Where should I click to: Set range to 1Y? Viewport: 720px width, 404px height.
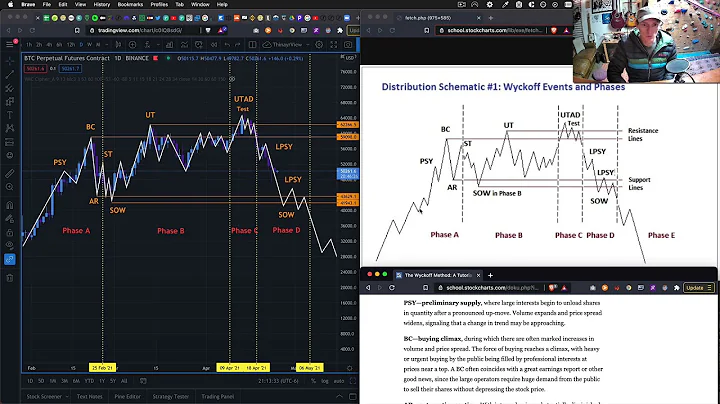coord(102,381)
